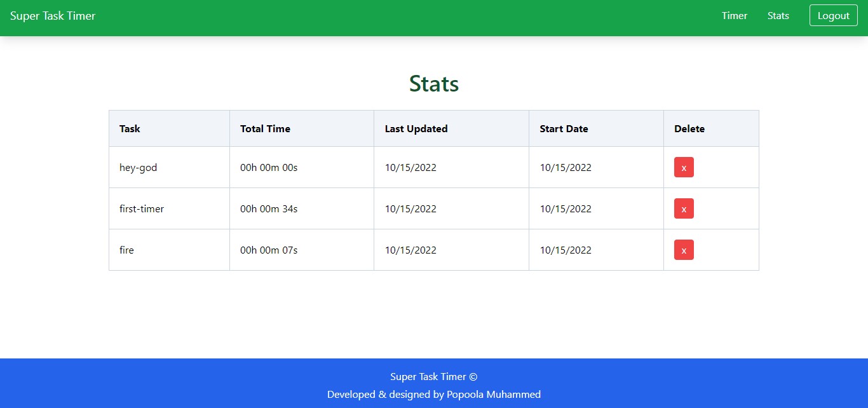Select the Last Updated column header
The image size is (868, 408).
coord(416,128)
